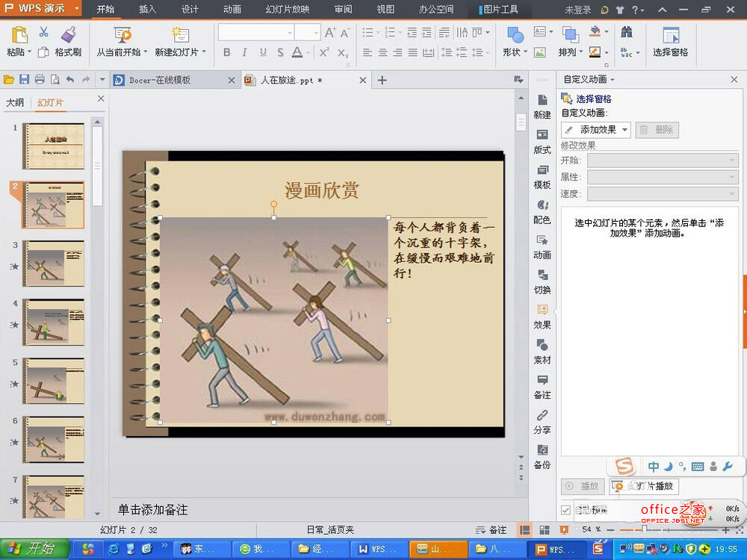Open the 动画 animation sidebar panel
Screen dimensions: 747x560
click(542, 246)
